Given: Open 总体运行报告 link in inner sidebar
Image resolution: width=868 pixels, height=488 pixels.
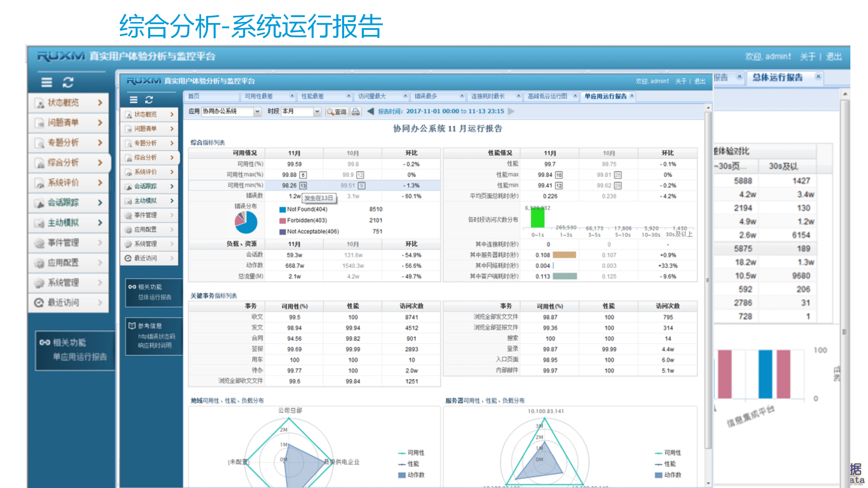Looking at the screenshot, I should pos(155,297).
